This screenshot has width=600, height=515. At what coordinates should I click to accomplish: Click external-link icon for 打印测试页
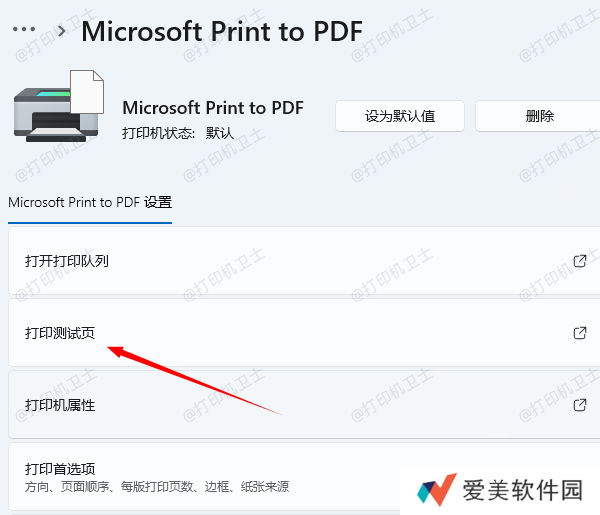coord(580,333)
